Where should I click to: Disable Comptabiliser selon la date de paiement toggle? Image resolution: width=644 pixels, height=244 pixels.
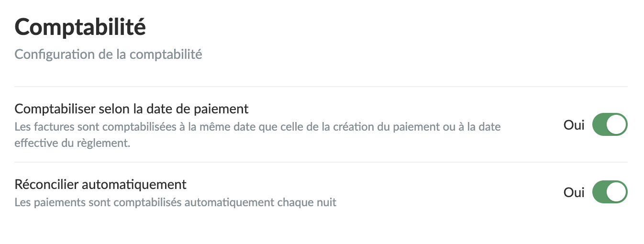coord(610,125)
